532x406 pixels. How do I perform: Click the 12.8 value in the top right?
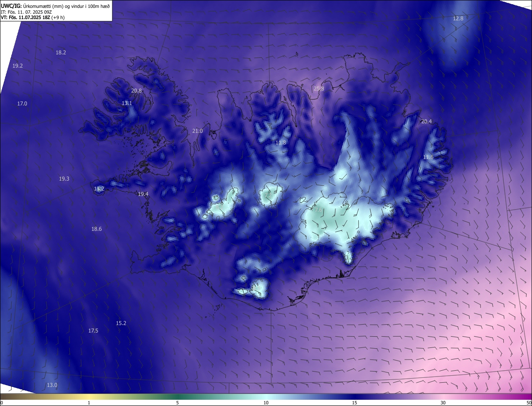pos(458,18)
